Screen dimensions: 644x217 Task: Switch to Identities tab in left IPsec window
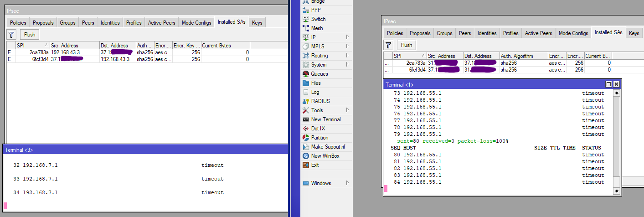110,23
